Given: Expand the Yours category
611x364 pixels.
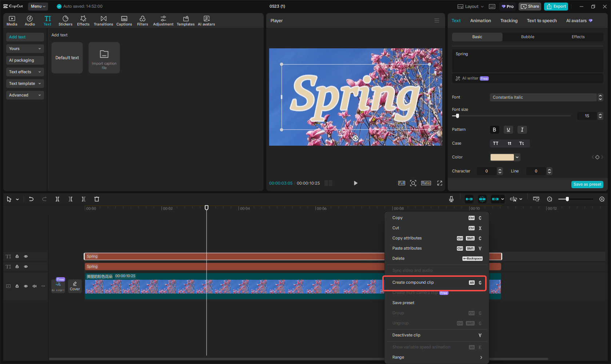Looking at the screenshot, I should [25, 49].
